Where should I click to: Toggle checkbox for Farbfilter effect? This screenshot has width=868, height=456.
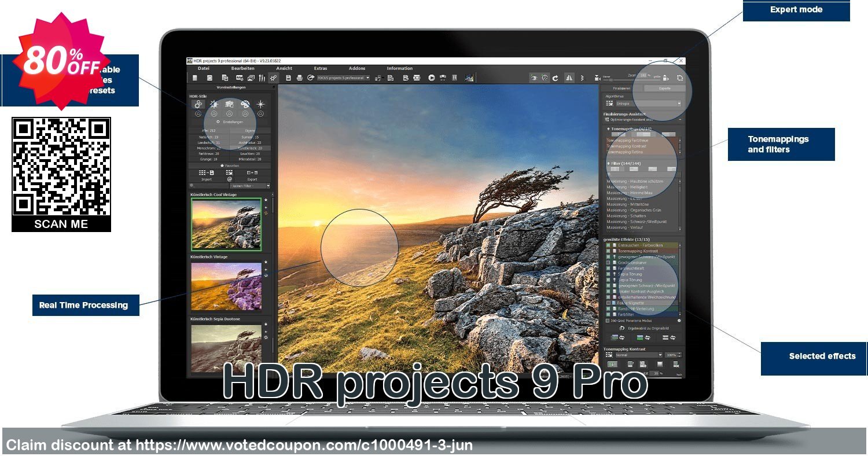pyautogui.click(x=608, y=314)
